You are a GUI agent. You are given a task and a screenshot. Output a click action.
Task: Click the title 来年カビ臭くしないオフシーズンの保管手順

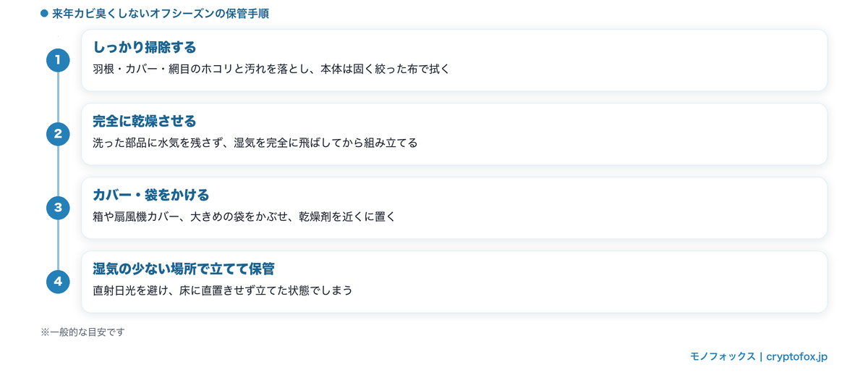[x=161, y=13]
